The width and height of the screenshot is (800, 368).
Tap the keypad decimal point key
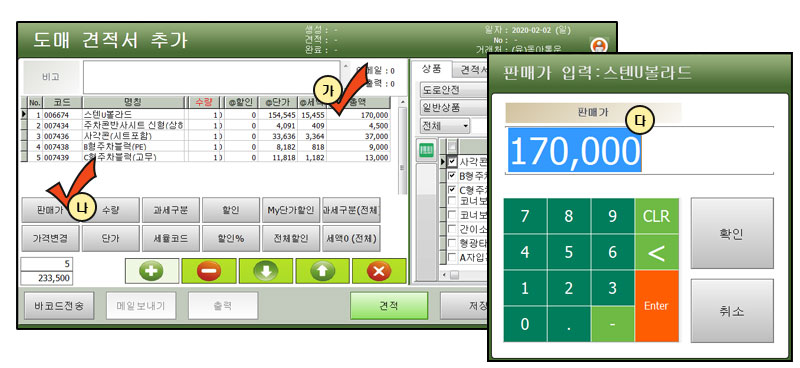(x=569, y=324)
